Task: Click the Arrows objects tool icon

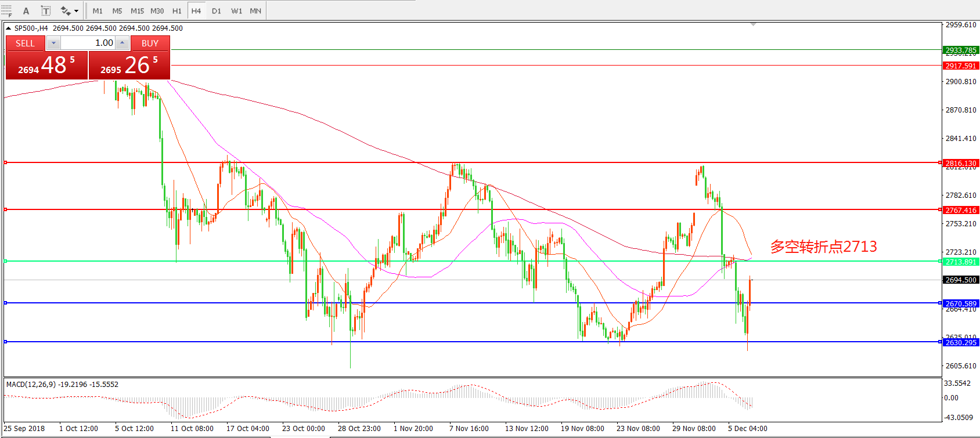Action: click(x=65, y=10)
